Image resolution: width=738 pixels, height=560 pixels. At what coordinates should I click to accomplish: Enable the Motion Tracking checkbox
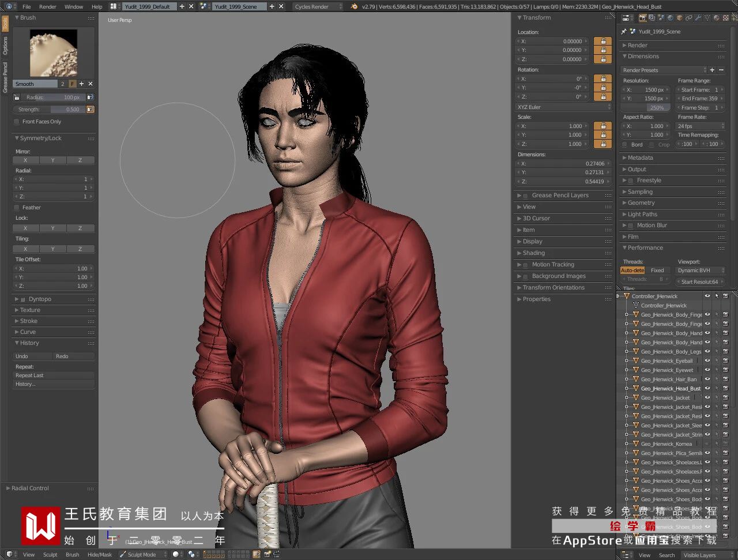tap(525, 265)
